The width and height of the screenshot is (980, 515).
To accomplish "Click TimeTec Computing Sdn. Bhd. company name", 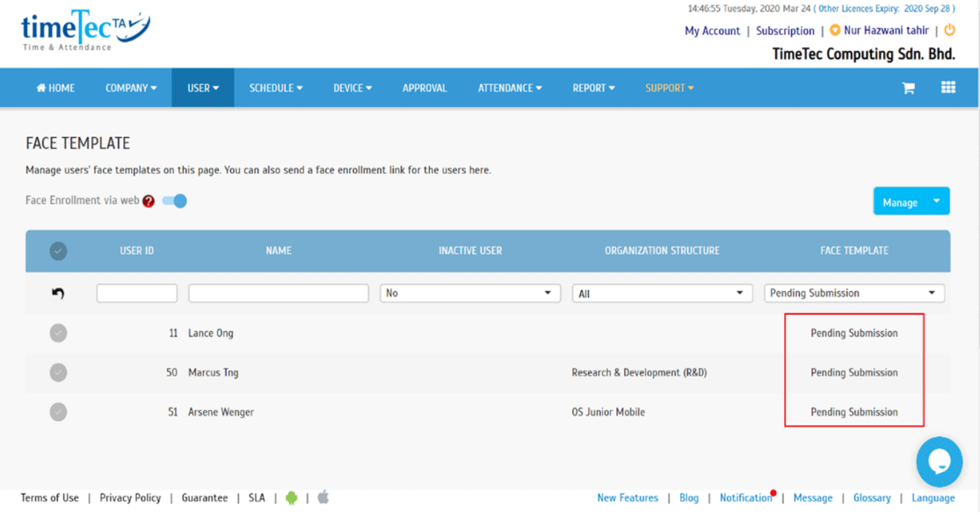I will [x=864, y=54].
